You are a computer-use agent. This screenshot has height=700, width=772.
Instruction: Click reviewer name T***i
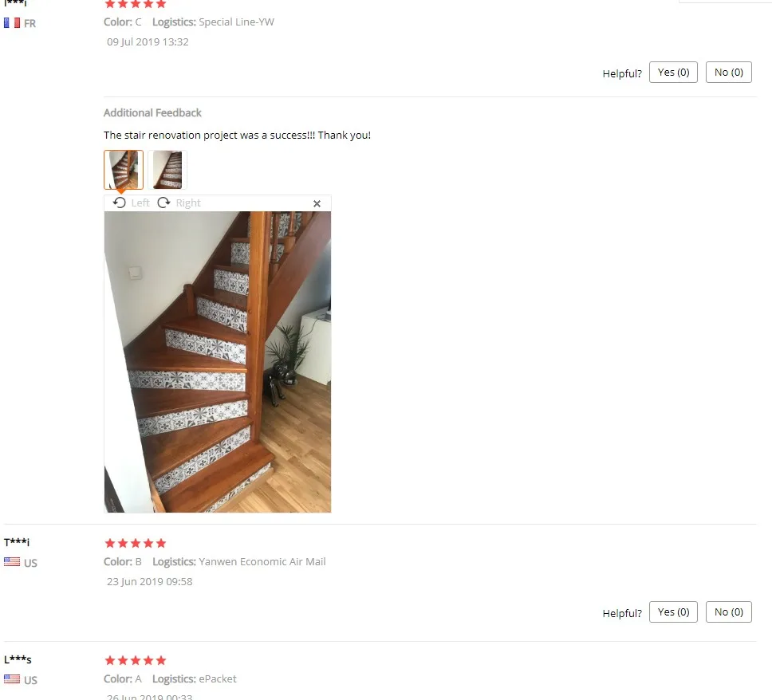tap(17, 542)
